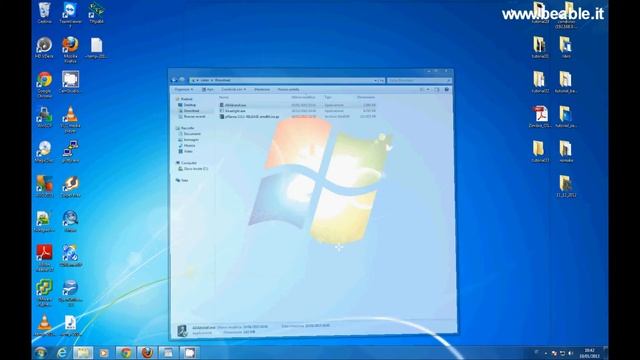Image resolution: width=640 pixels, height=360 pixels.
Task: Click Masterizza in the Explorer toolbar
Action: pos(262,89)
